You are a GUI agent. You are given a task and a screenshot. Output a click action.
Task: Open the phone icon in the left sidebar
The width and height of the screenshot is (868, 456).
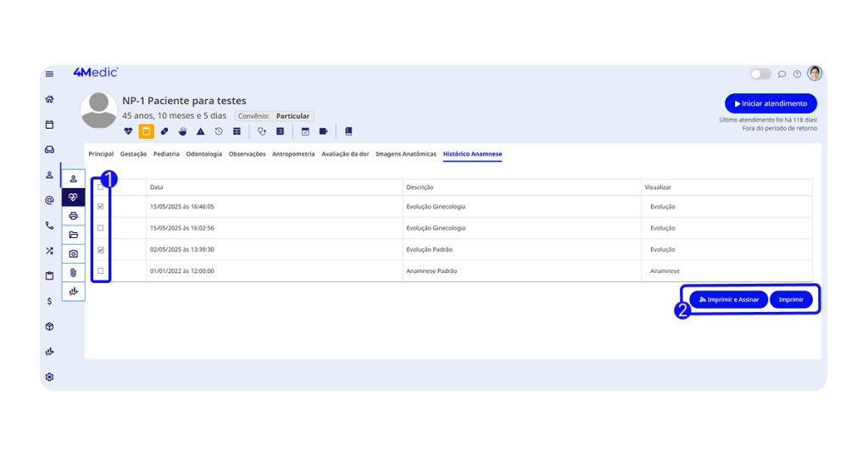(x=49, y=225)
